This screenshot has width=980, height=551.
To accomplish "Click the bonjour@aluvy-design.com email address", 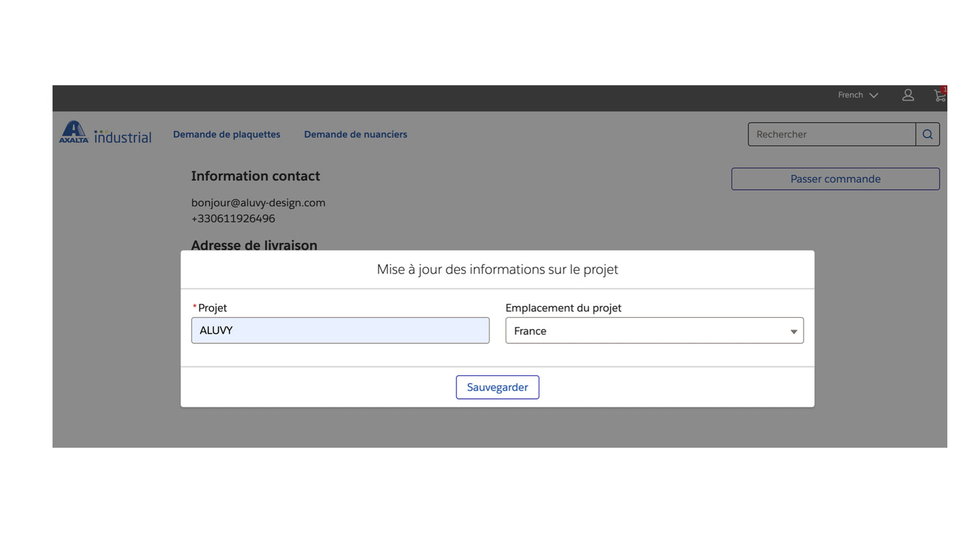I will pyautogui.click(x=258, y=203).
